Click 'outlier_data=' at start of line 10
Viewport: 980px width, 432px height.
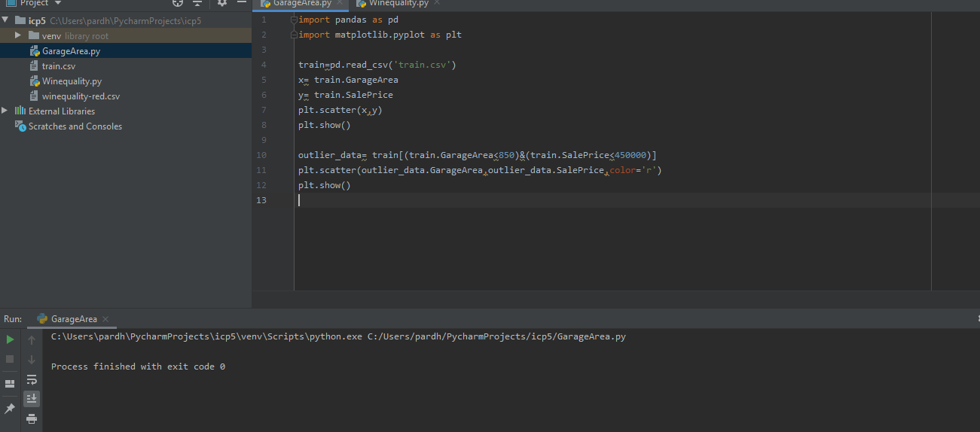point(332,155)
